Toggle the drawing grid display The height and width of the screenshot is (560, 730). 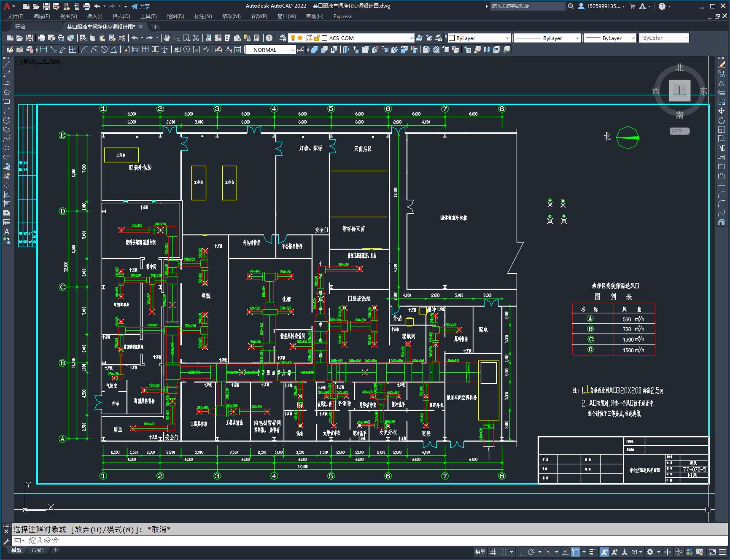pos(493,552)
